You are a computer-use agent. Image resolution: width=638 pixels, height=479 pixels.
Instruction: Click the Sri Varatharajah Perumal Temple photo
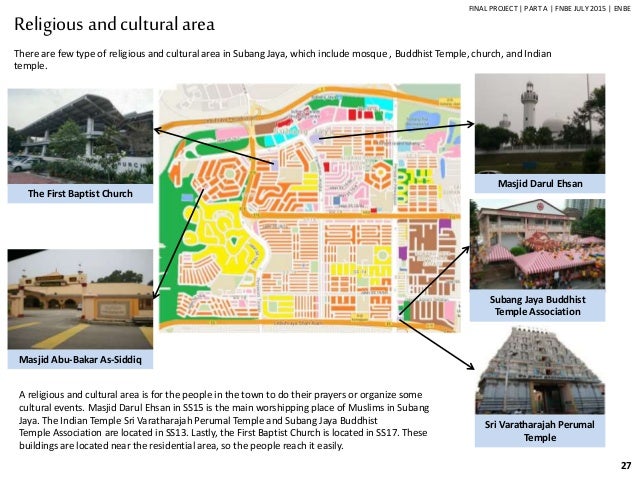coord(540,370)
